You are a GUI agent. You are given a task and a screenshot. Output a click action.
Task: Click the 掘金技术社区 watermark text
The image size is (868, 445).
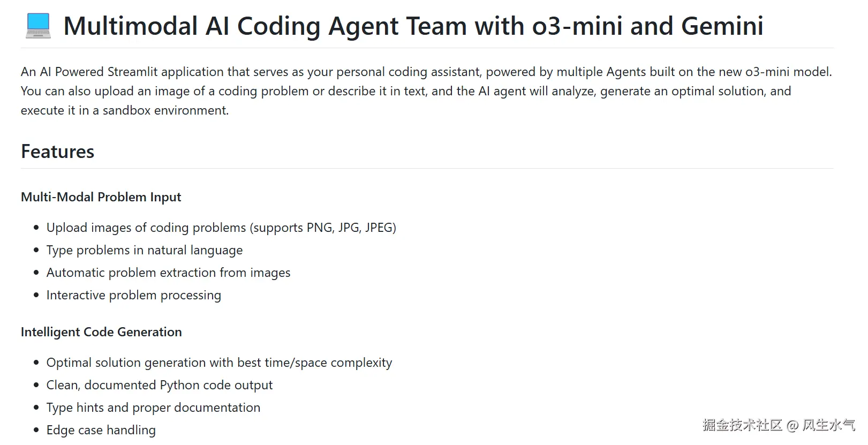pyautogui.click(x=743, y=425)
